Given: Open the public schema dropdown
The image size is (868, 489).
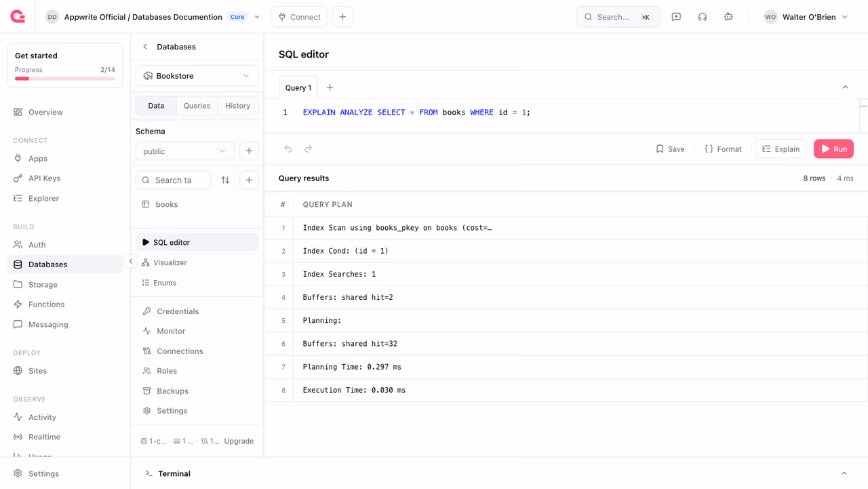Looking at the screenshot, I should click(x=185, y=151).
